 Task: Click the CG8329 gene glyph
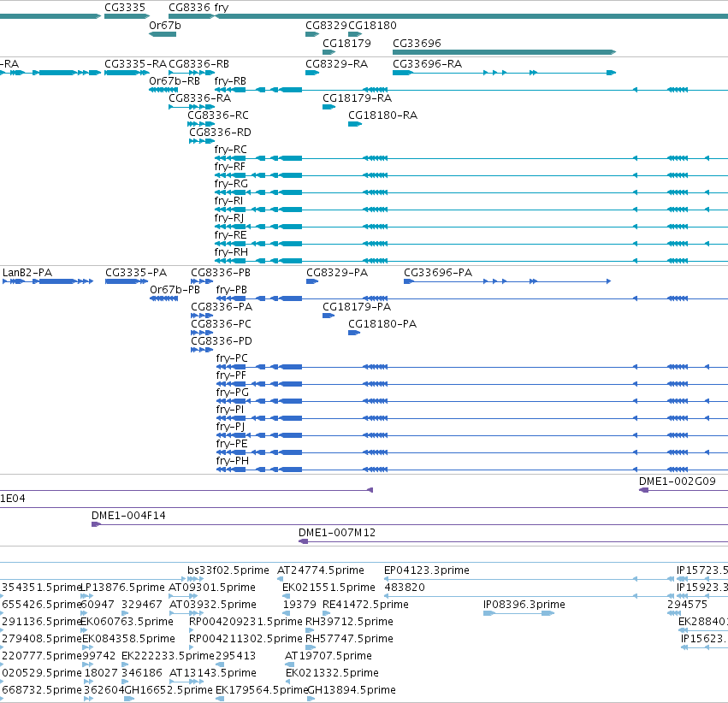pos(312,34)
